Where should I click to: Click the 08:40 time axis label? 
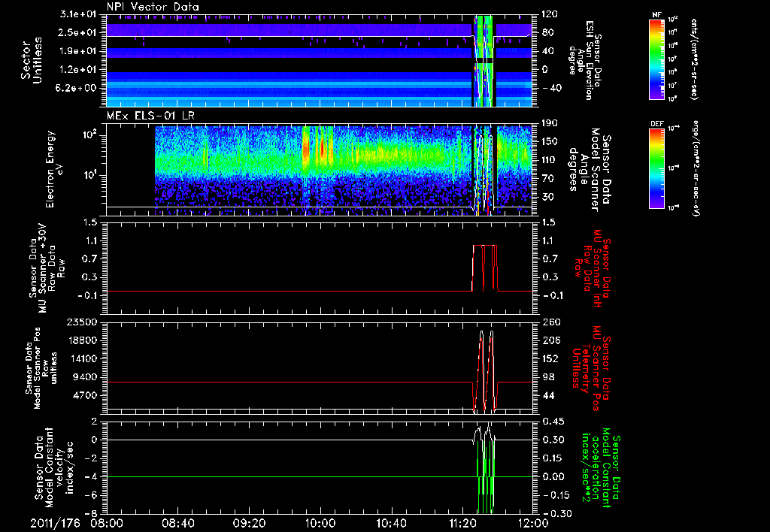point(178,521)
